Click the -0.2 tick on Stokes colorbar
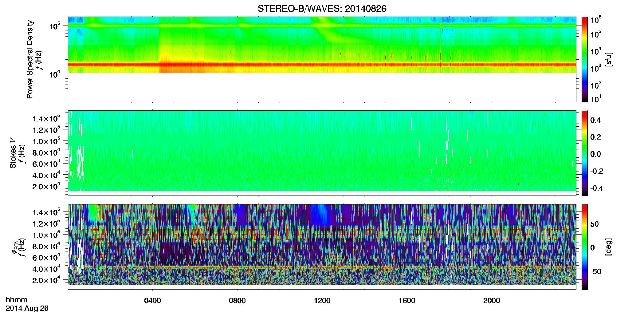The height and width of the screenshot is (332, 644). (x=597, y=171)
